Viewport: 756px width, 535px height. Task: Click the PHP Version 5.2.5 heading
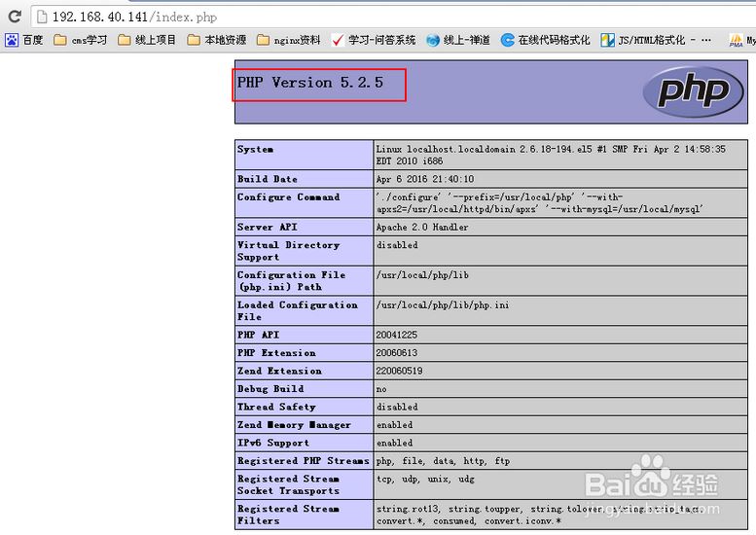310,83
